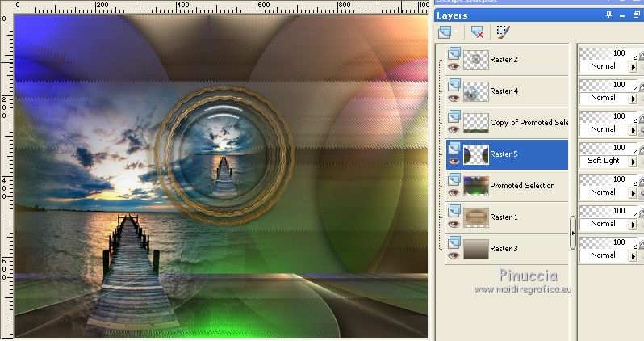Click the Edit Selection icon
644x341 pixels.
(503, 32)
